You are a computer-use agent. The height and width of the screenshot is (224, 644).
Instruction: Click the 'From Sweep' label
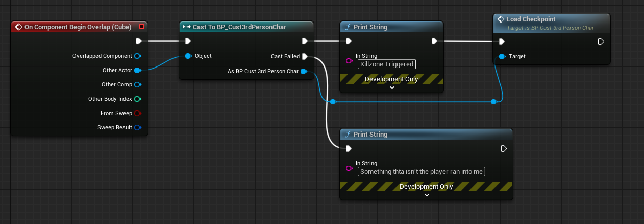pyautogui.click(x=116, y=113)
